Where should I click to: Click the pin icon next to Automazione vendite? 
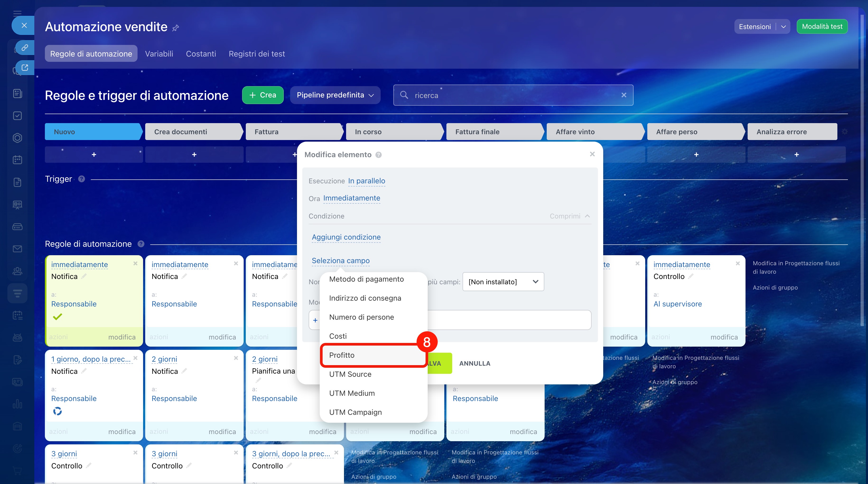pos(176,28)
